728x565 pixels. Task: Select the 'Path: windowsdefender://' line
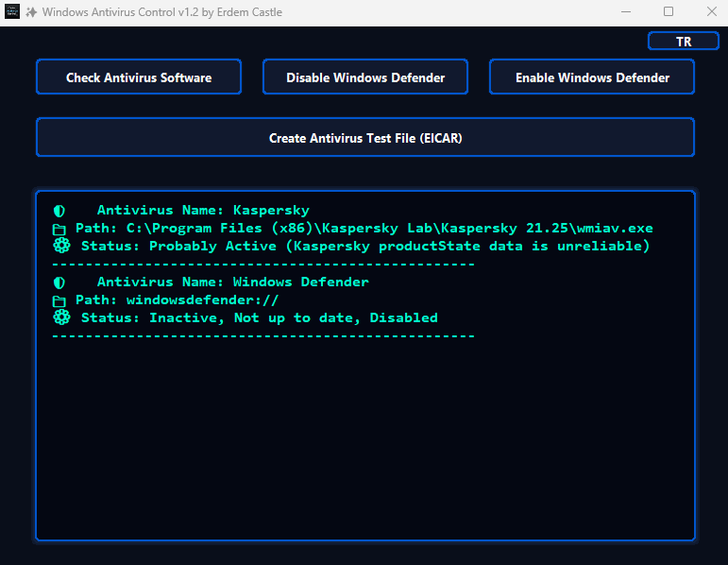(x=177, y=300)
